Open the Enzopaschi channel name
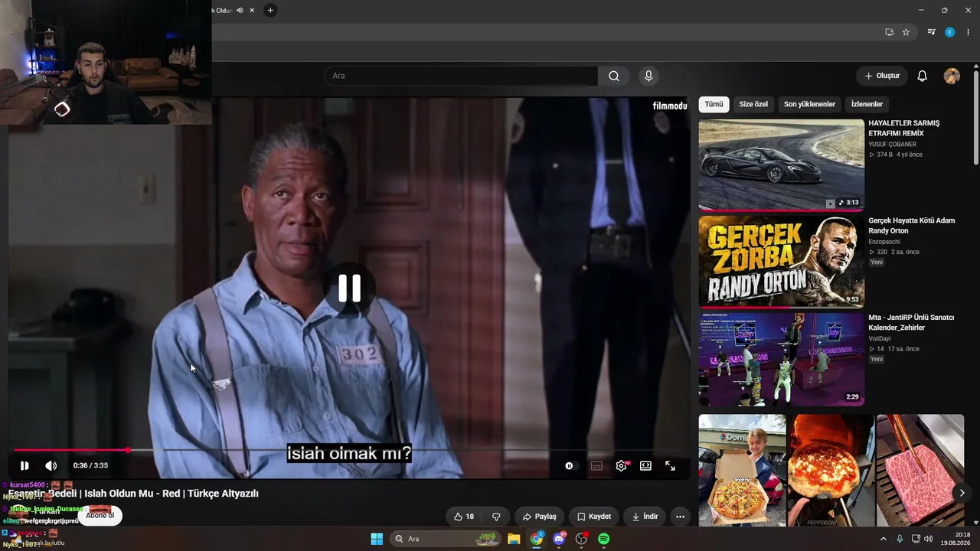 coord(884,242)
